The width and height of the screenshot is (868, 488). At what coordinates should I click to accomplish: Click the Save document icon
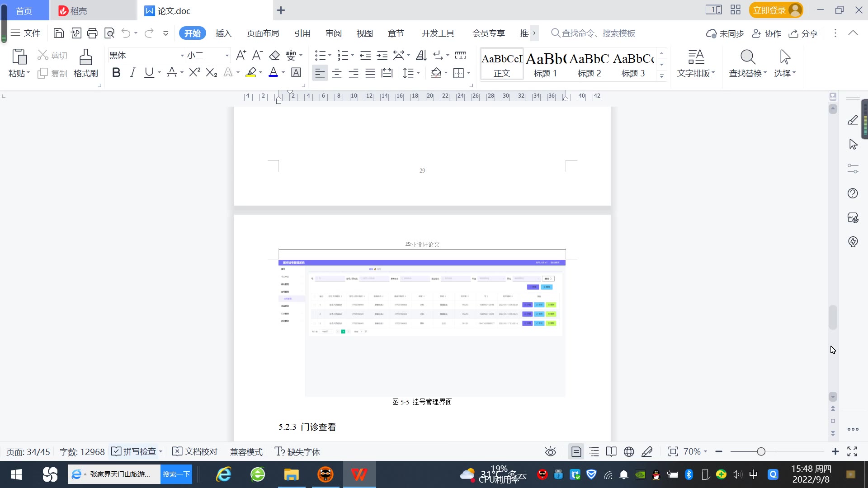[x=59, y=33]
